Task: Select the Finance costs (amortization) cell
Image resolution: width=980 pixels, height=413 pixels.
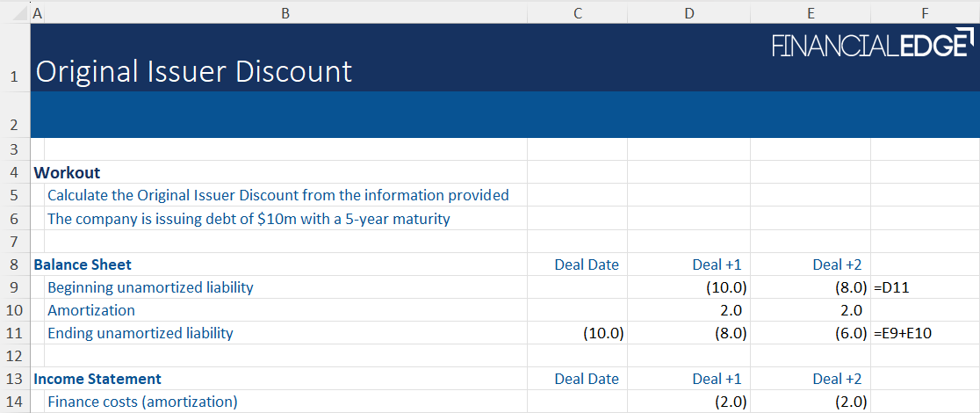Action: [x=142, y=402]
